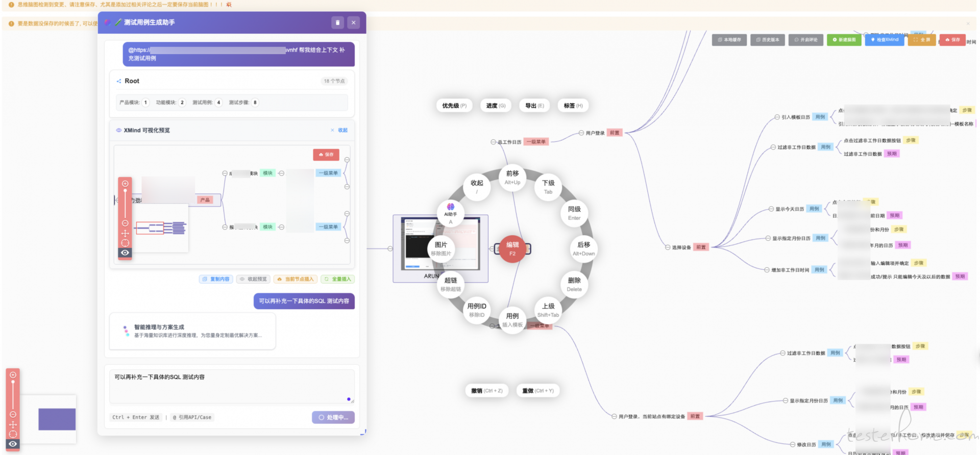Click the main canvas navigator zoom slider
The width and height of the screenshot is (980, 455).
[13, 395]
